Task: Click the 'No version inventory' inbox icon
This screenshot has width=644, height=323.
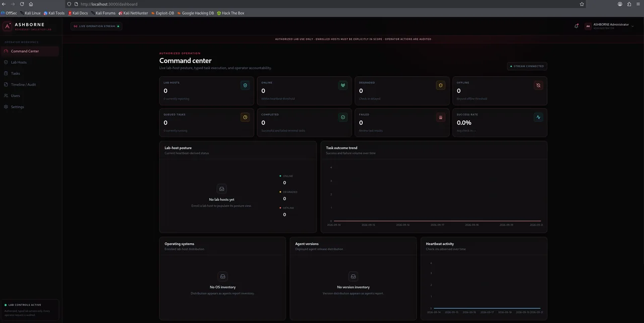Action: (353, 276)
